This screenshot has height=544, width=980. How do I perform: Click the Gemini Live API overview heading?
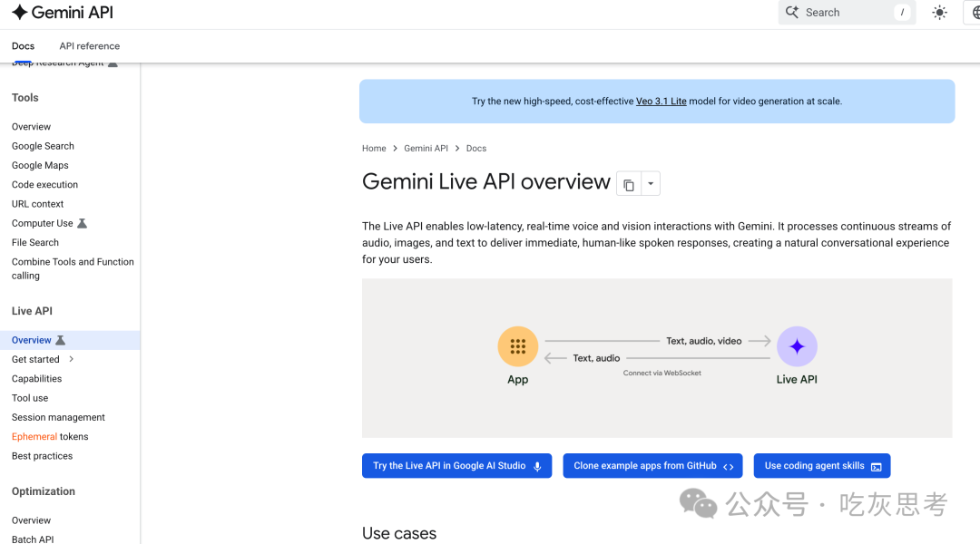[486, 181]
